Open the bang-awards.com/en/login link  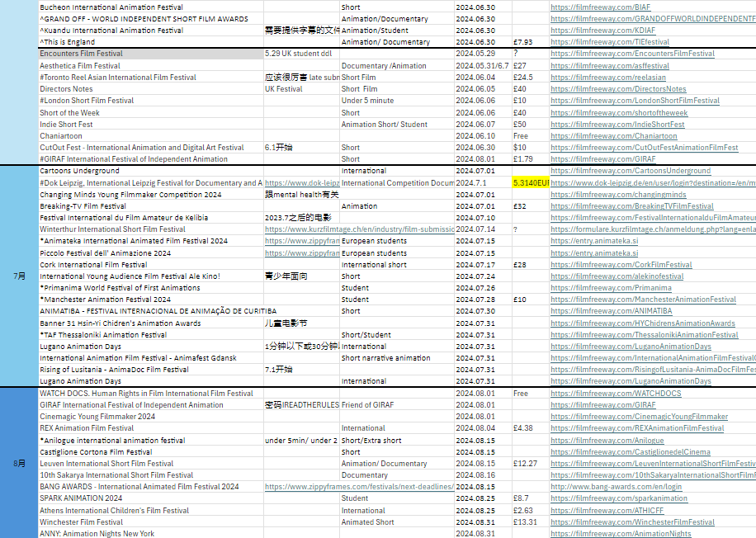pos(617,487)
